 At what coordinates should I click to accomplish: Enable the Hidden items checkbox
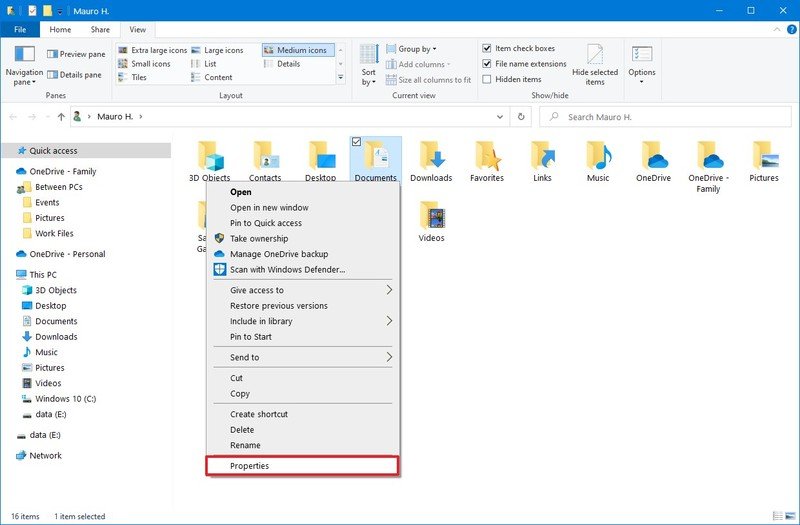click(487, 79)
